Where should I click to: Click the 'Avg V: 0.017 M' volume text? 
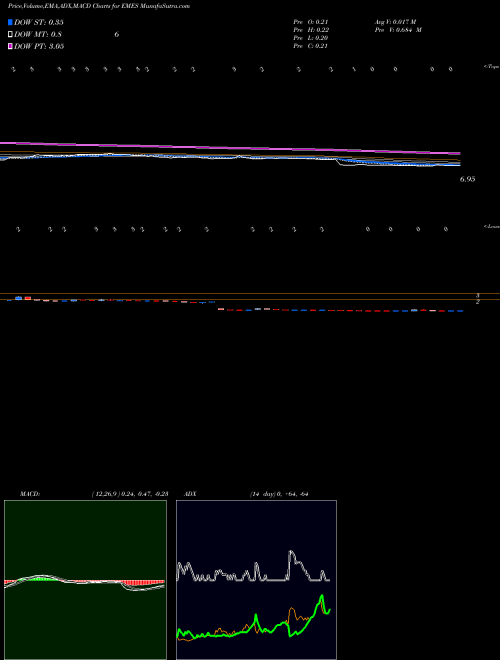[395, 21]
